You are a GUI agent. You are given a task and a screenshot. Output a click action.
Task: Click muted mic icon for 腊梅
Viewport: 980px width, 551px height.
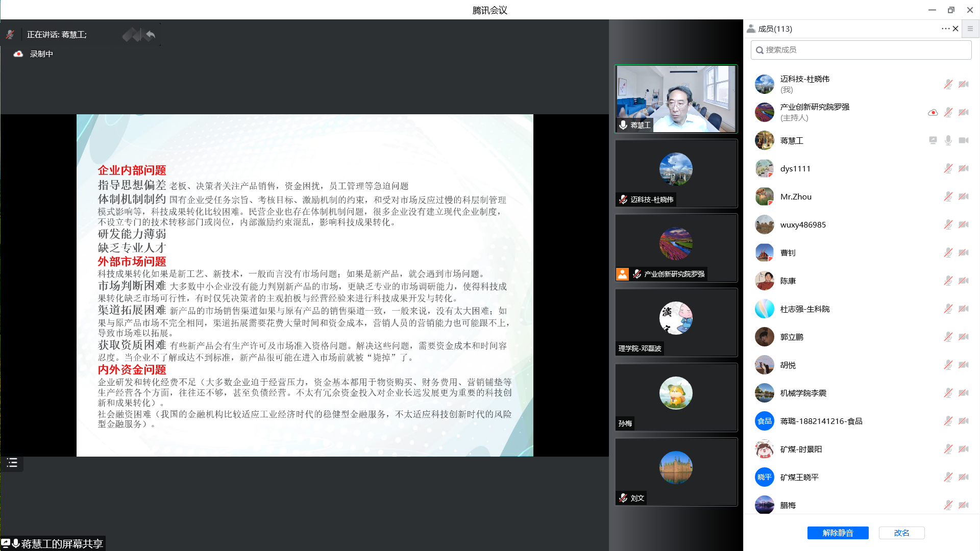point(948,505)
